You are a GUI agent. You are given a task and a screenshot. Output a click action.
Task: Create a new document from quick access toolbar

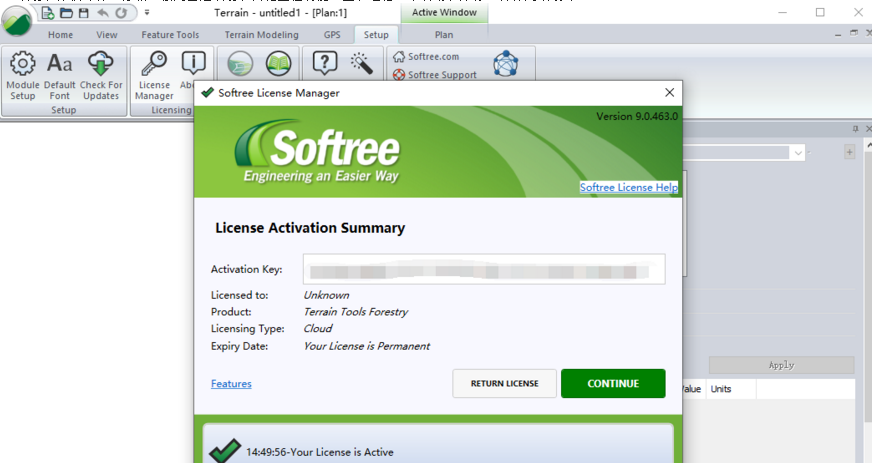pos(48,12)
